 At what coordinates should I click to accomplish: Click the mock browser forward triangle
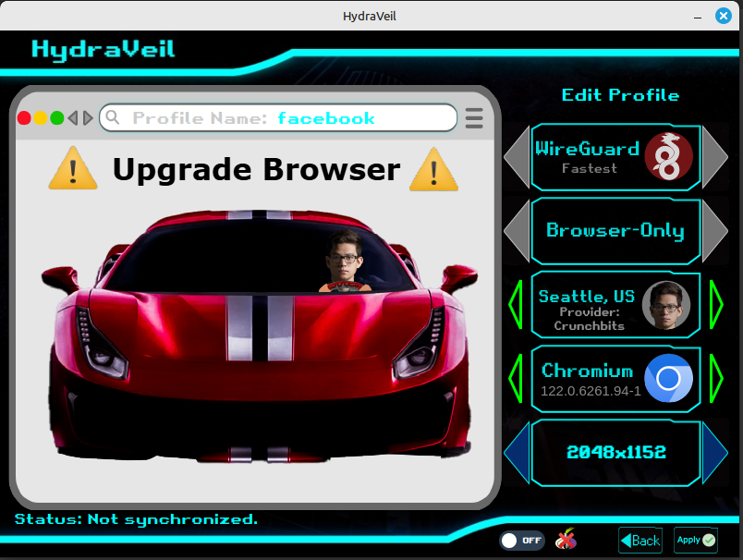(x=88, y=118)
